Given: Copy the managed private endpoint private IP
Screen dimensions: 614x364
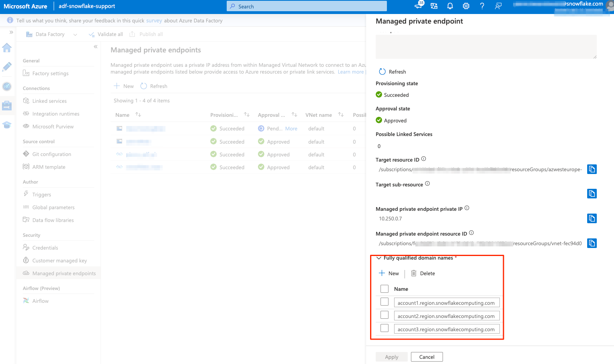Looking at the screenshot, I should pyautogui.click(x=592, y=218).
